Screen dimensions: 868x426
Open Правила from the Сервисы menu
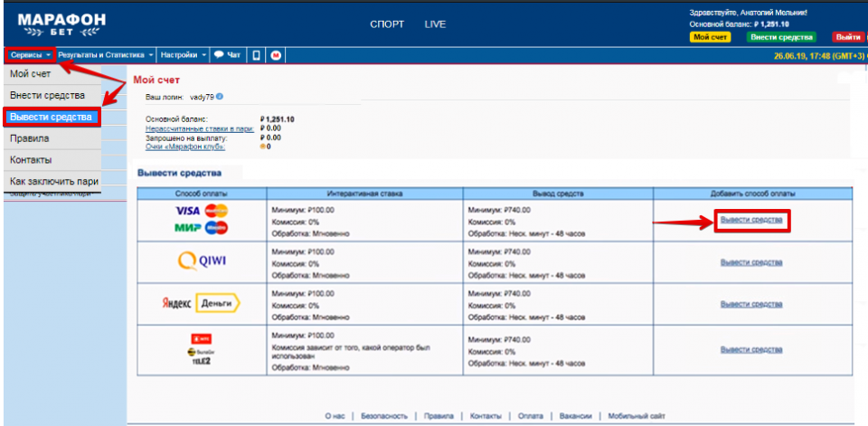(52, 138)
